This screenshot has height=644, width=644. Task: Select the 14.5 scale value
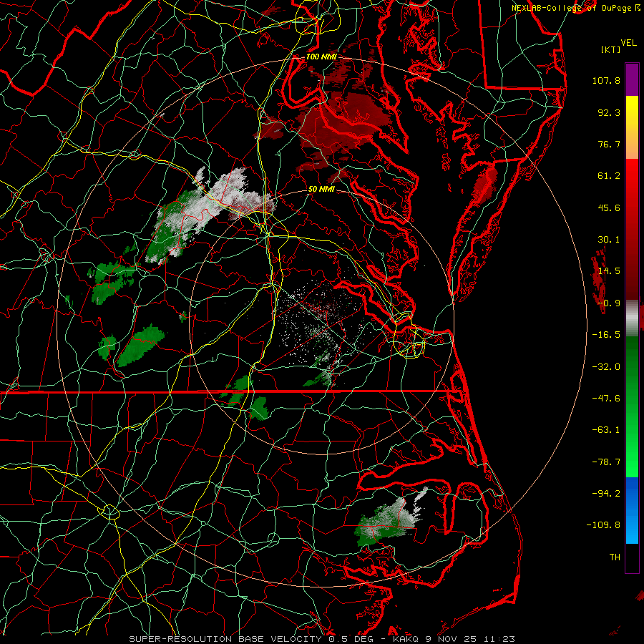tap(609, 271)
